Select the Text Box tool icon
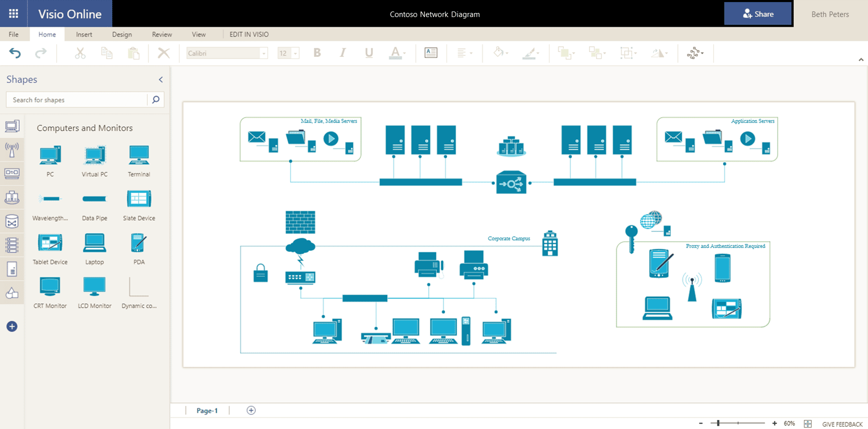 (431, 53)
